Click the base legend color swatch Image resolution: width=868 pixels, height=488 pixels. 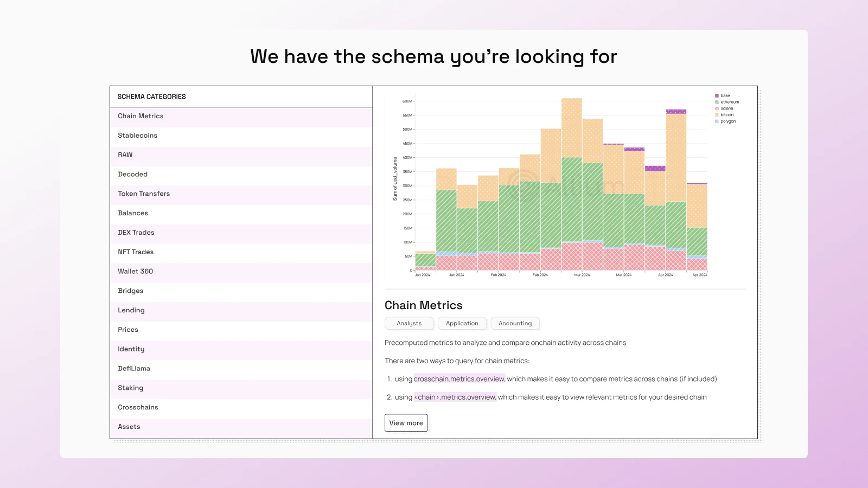point(717,95)
